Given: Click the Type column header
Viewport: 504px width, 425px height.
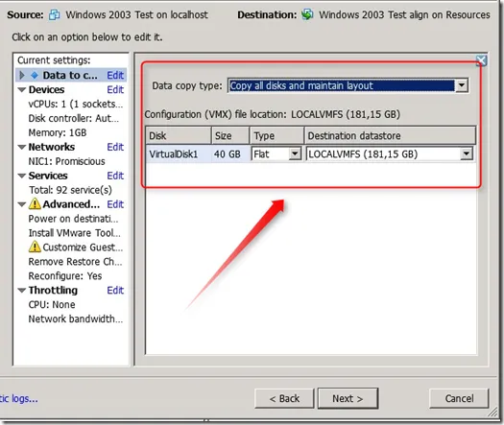Looking at the screenshot, I should (277, 135).
